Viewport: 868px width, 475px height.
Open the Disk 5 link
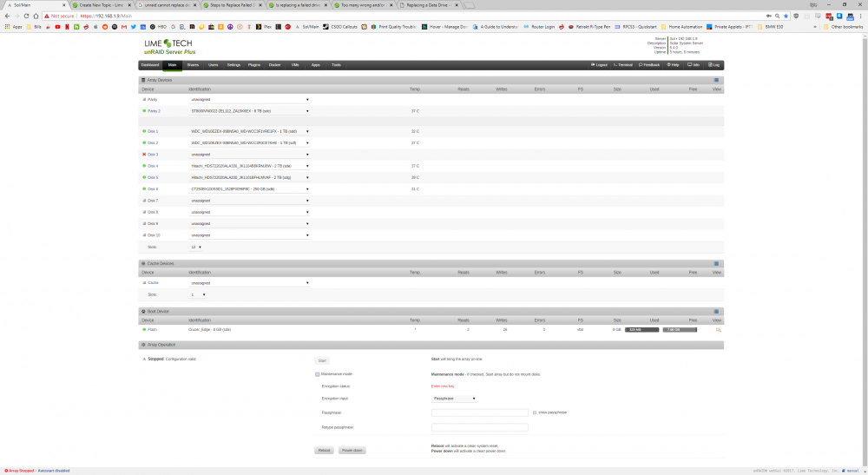pos(152,178)
